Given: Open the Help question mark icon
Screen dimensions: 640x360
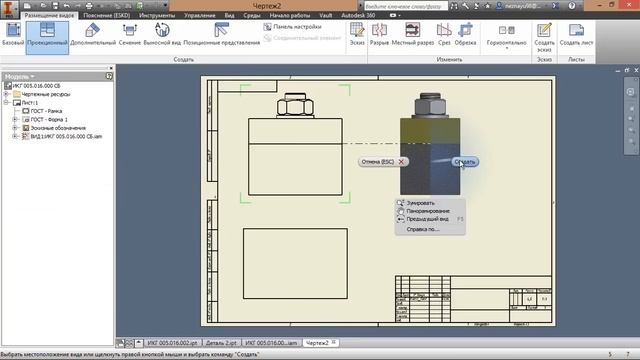Looking at the screenshot, I should 571,6.
